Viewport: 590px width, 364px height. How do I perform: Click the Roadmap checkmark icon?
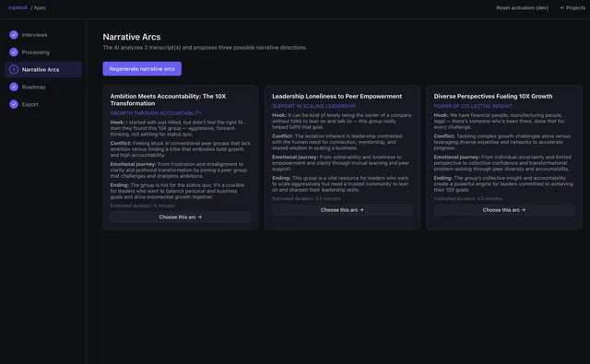[x=14, y=87]
